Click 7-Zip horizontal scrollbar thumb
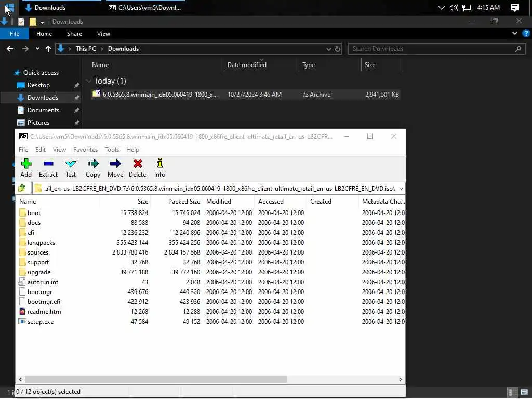Image resolution: width=532 pixels, height=399 pixels. (x=156, y=379)
